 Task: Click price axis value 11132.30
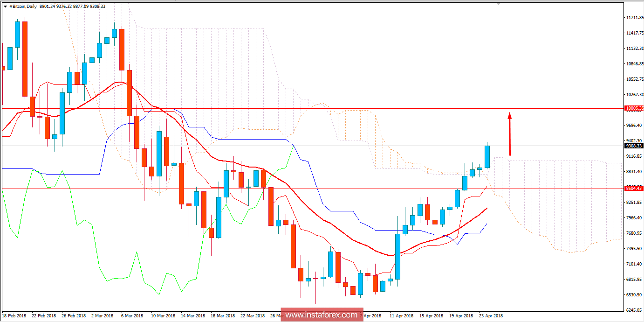click(635, 49)
